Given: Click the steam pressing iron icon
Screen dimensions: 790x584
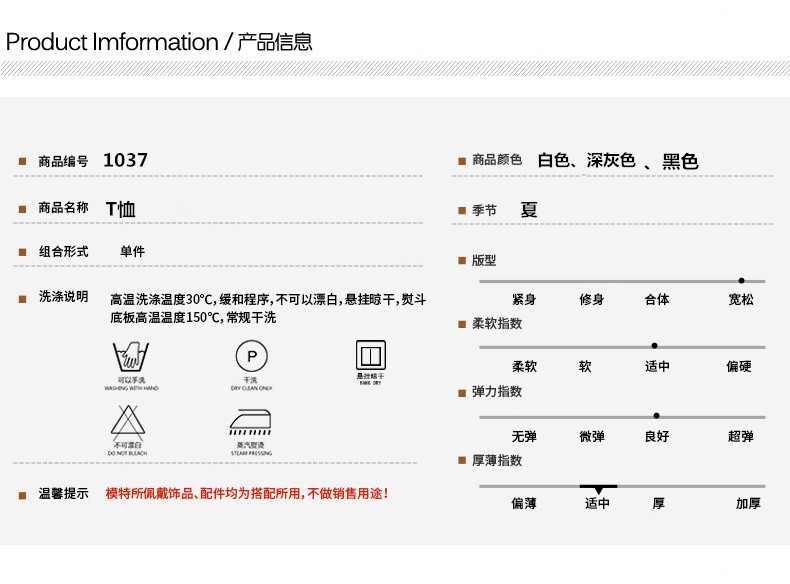Looking at the screenshot, I should click(251, 422).
